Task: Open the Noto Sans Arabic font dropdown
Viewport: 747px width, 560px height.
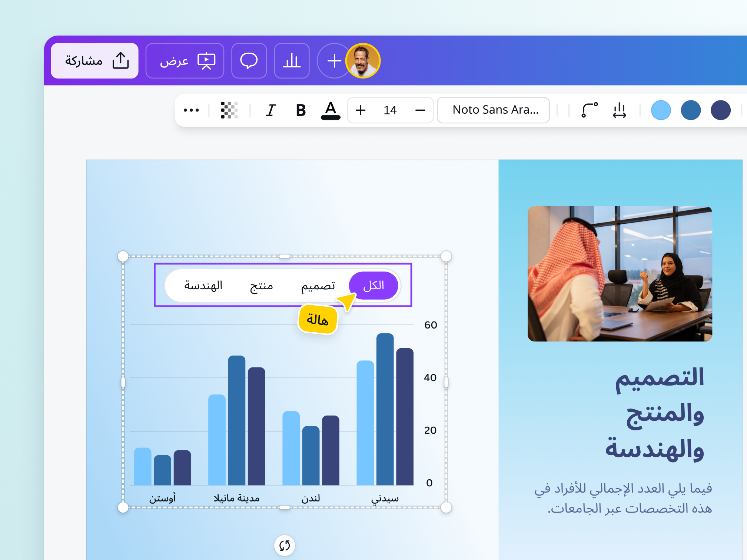Action: [493, 110]
